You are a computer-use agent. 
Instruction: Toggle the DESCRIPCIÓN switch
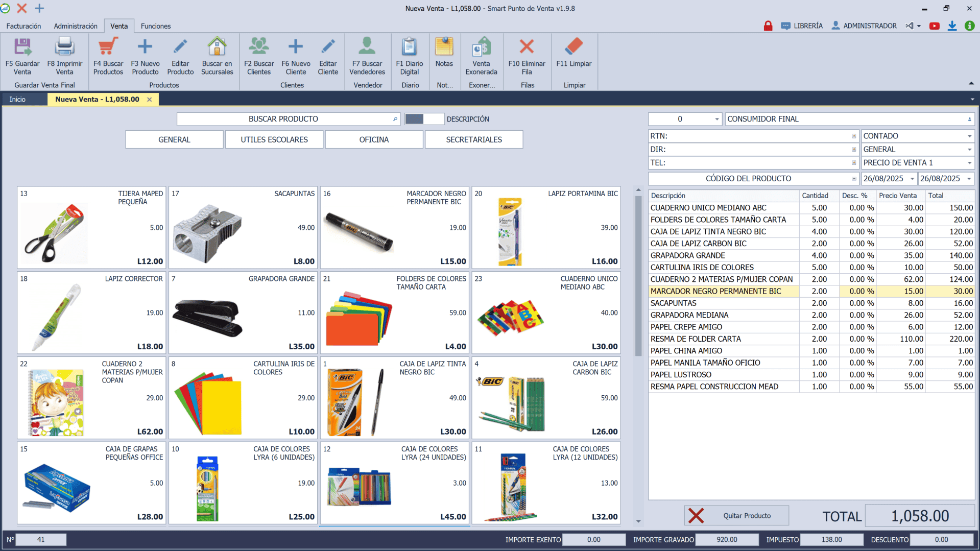click(424, 119)
